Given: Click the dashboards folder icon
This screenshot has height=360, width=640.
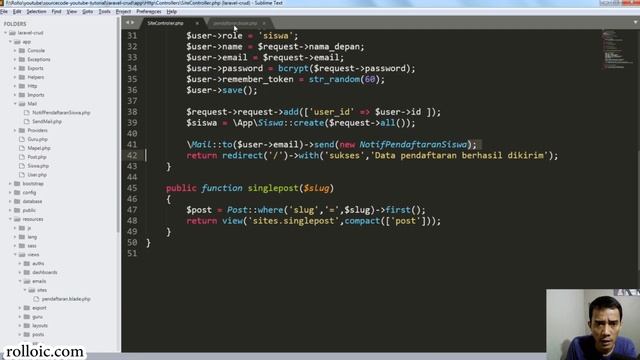Looking at the screenshot, I should pos(27,272).
